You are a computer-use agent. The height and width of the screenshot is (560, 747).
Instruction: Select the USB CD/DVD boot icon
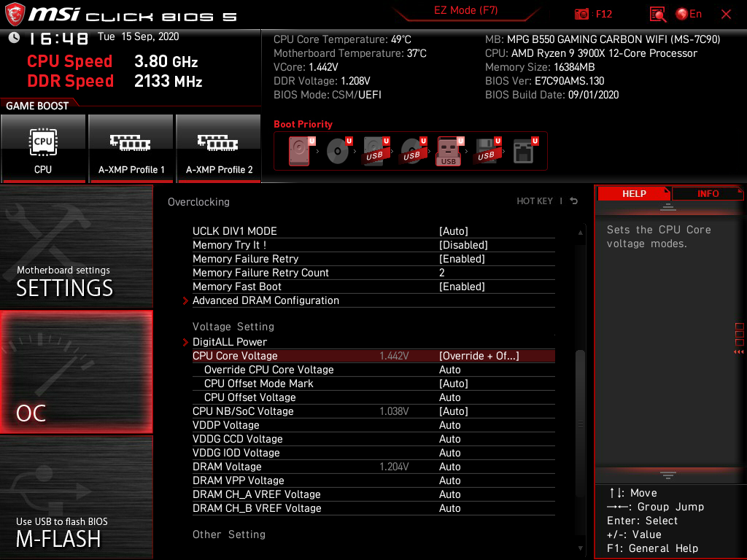(414, 151)
